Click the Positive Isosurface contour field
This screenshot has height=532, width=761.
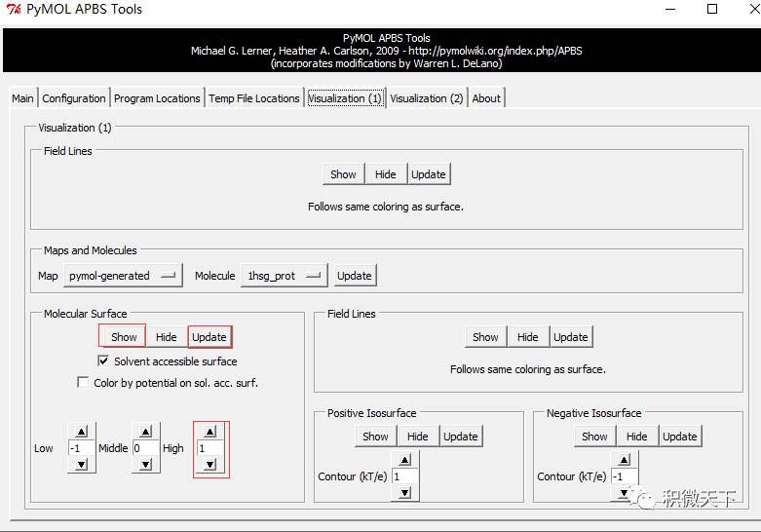(404, 476)
